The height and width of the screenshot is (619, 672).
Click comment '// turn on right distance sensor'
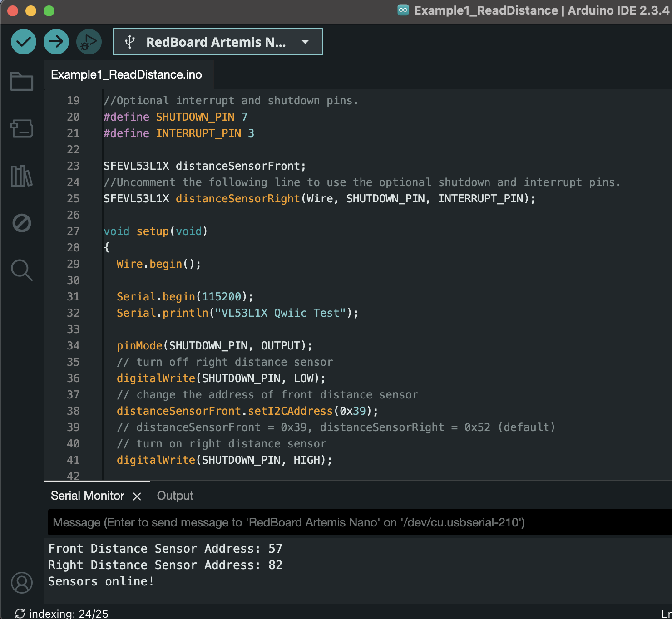point(222,444)
